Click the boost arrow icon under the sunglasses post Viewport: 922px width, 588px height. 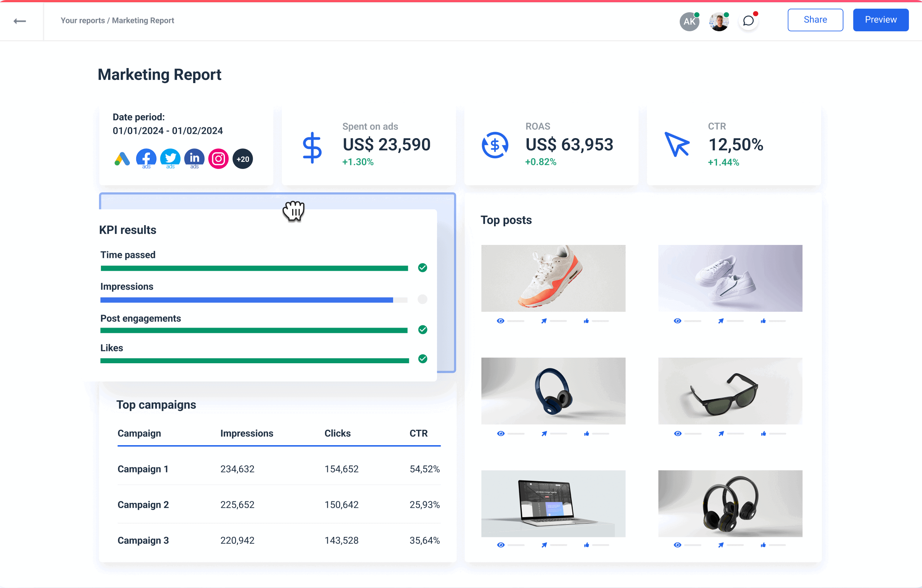tap(721, 433)
